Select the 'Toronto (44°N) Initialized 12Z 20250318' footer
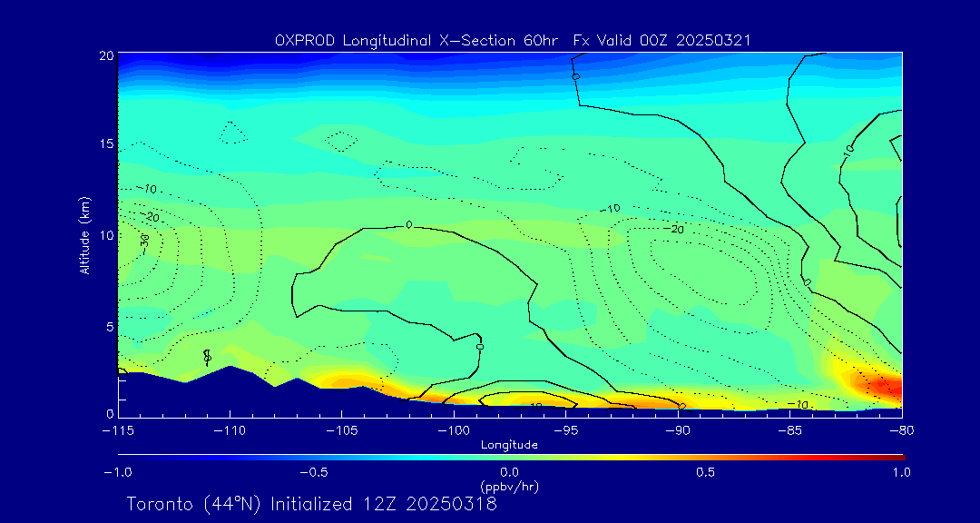 click(312, 504)
